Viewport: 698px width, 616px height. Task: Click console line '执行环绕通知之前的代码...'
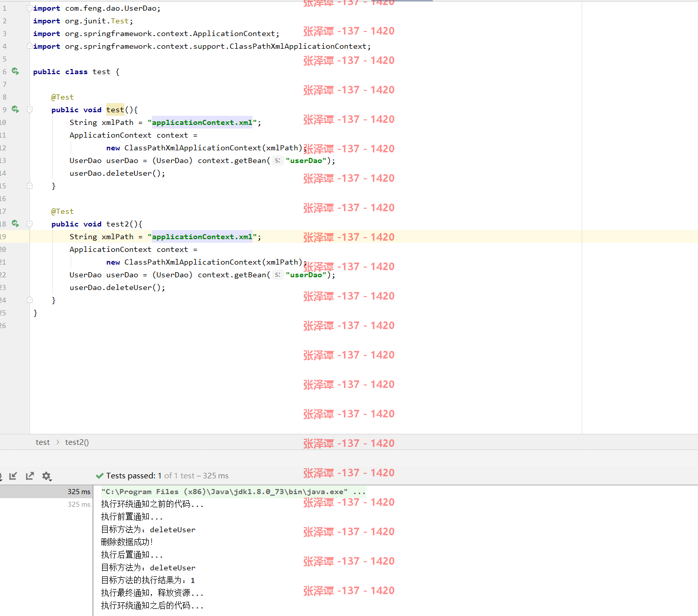tap(152, 504)
